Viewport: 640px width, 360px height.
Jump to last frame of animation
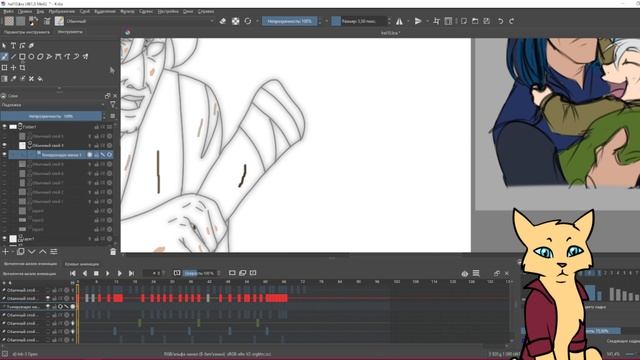[x=131, y=273]
